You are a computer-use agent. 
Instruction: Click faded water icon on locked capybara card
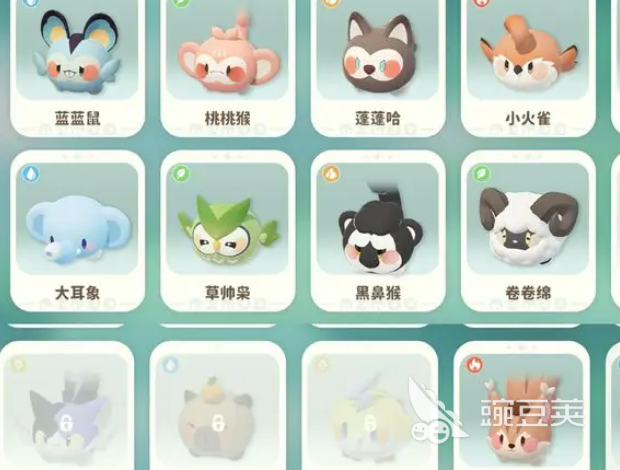click(x=170, y=364)
